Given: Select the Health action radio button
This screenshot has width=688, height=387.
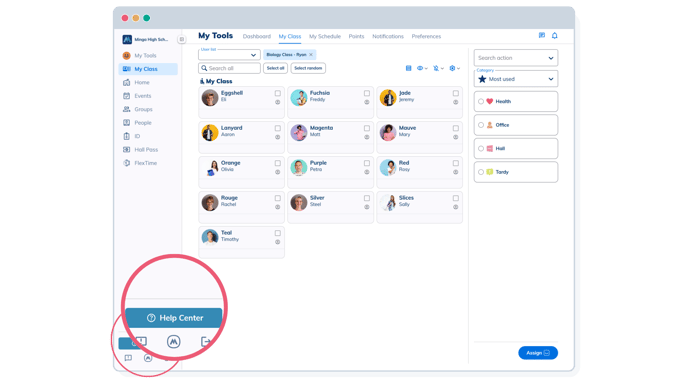Looking at the screenshot, I should tap(481, 101).
